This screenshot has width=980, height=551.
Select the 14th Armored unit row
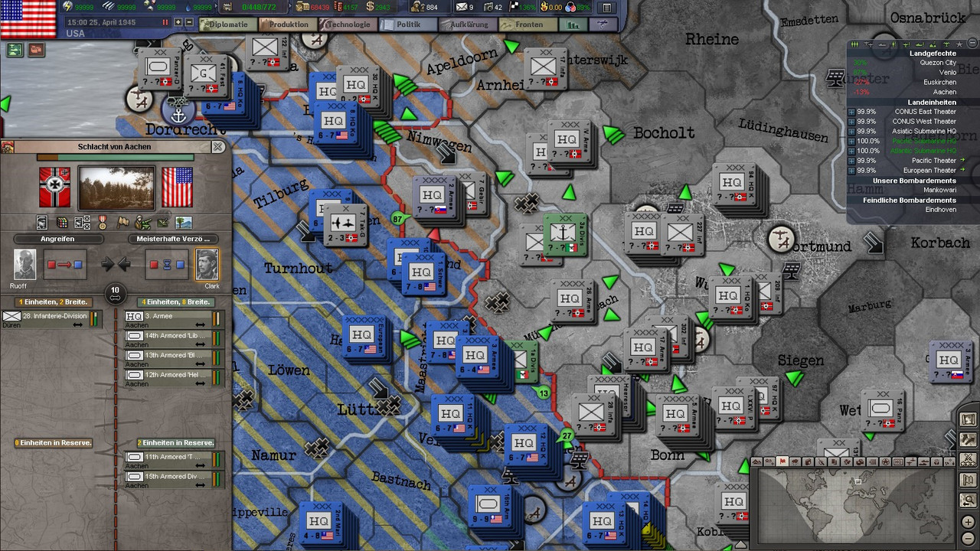pos(174,337)
